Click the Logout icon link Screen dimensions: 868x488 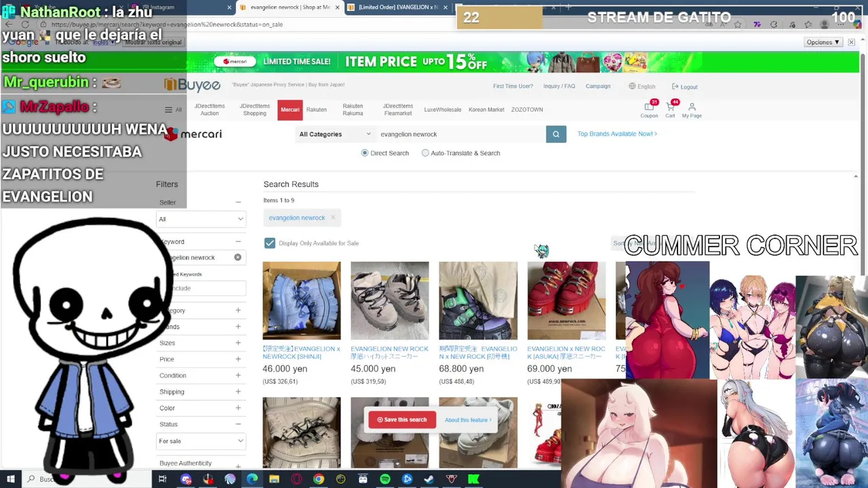[684, 87]
